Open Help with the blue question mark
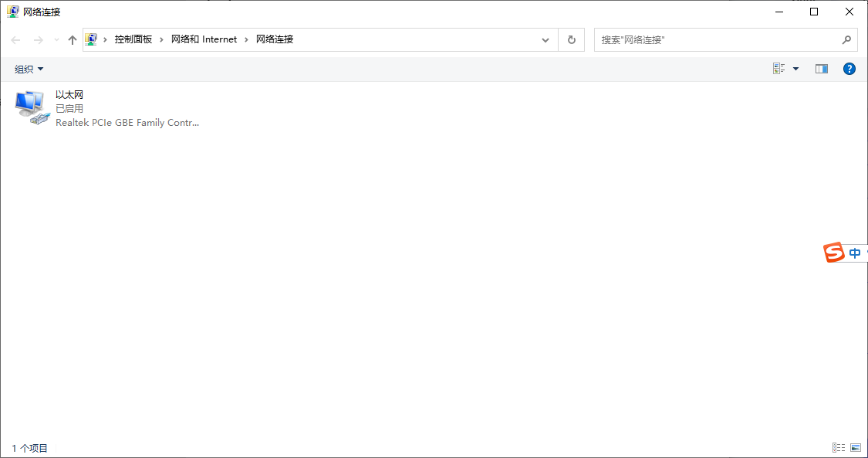The height and width of the screenshot is (458, 868). coord(849,69)
